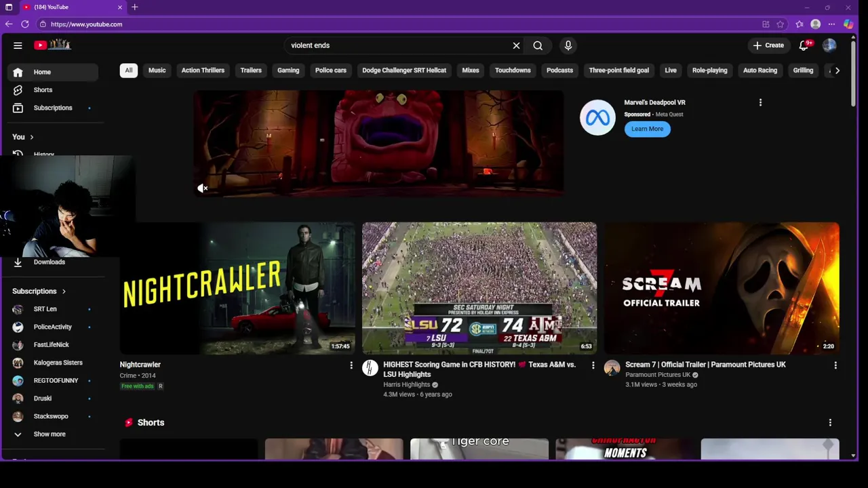Viewport: 868px width, 488px height.
Task: Select the Touchdowns chip
Action: coord(513,70)
